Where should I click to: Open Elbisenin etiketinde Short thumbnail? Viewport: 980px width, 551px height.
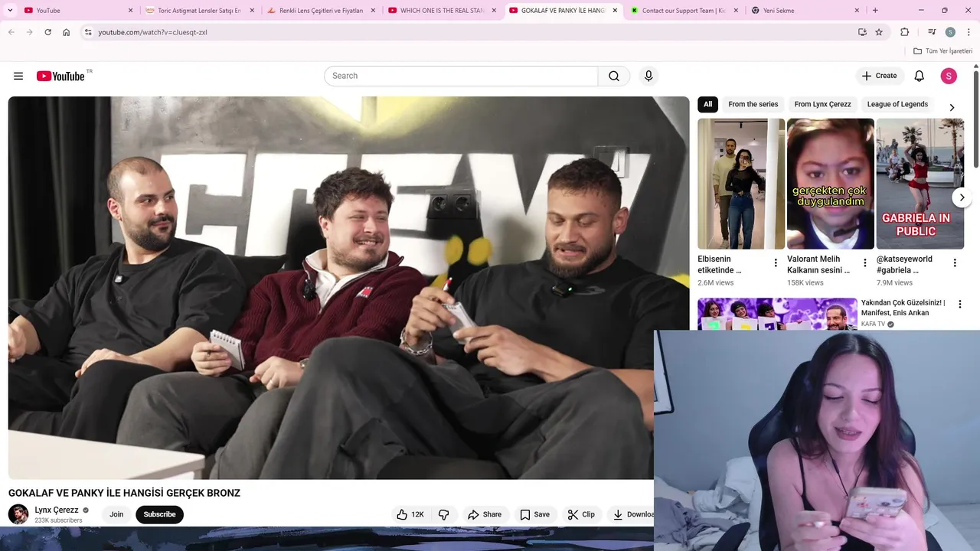pyautogui.click(x=741, y=184)
